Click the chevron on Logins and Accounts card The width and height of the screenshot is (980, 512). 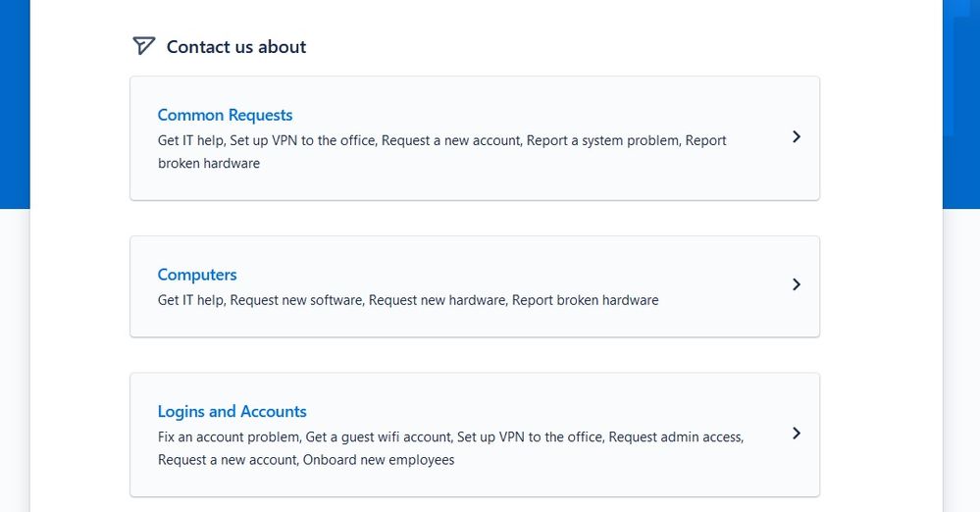click(x=797, y=434)
